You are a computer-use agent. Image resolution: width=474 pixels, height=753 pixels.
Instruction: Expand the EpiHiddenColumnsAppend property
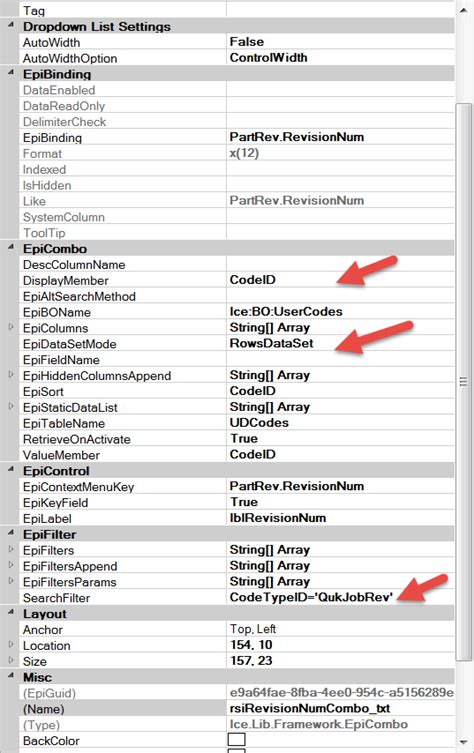tap(11, 375)
